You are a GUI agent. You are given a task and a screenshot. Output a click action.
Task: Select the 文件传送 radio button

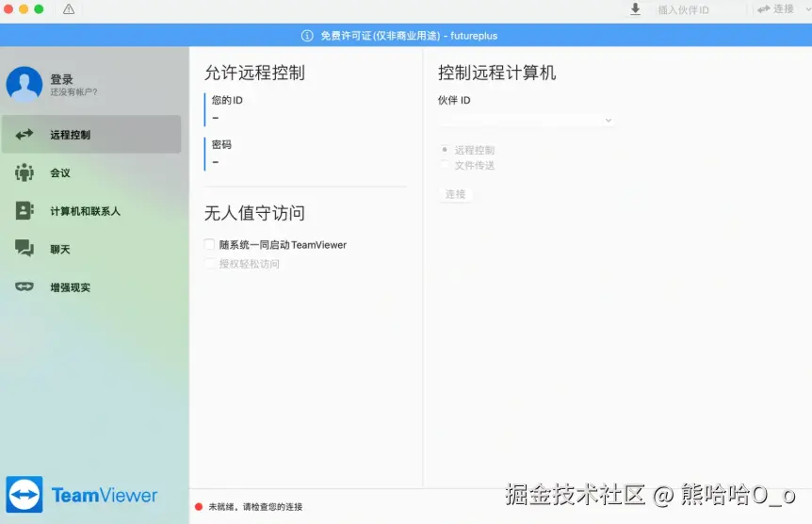click(x=445, y=164)
